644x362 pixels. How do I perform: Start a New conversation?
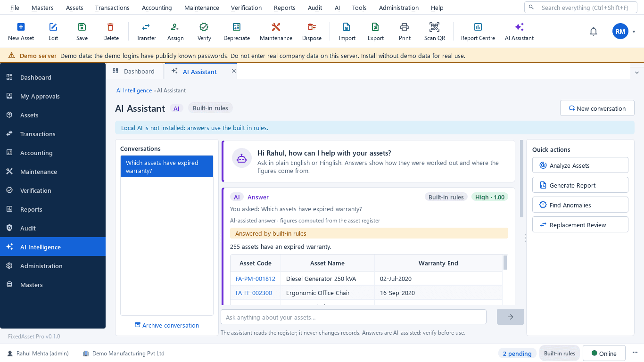click(x=597, y=108)
